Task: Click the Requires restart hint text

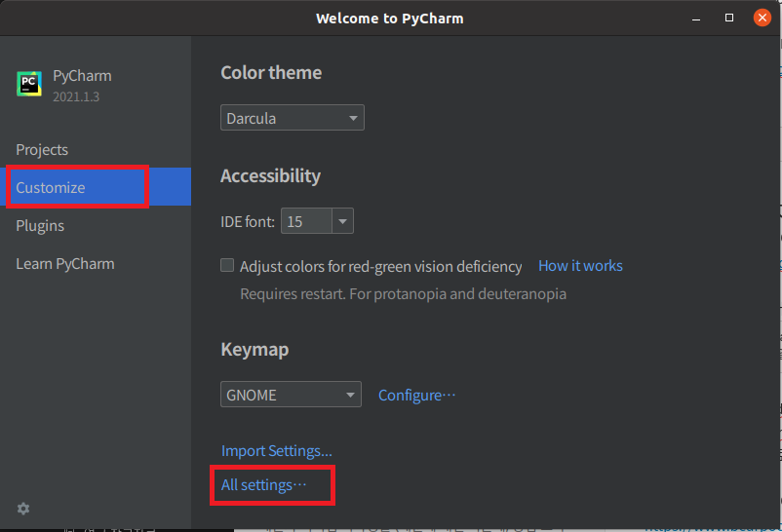Action: coord(403,293)
